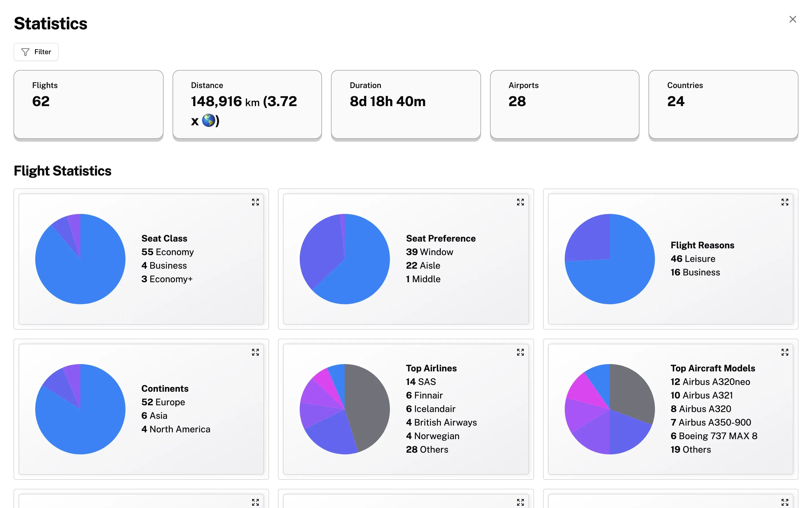Viewport: 812px width, 508px height.
Task: Click the Seat Preference pie chart
Action: pyautogui.click(x=345, y=259)
